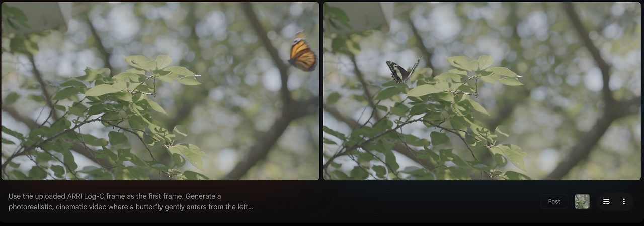
Task: Expand the truncated ARRI Log-C prompt text
Action: coord(131,201)
